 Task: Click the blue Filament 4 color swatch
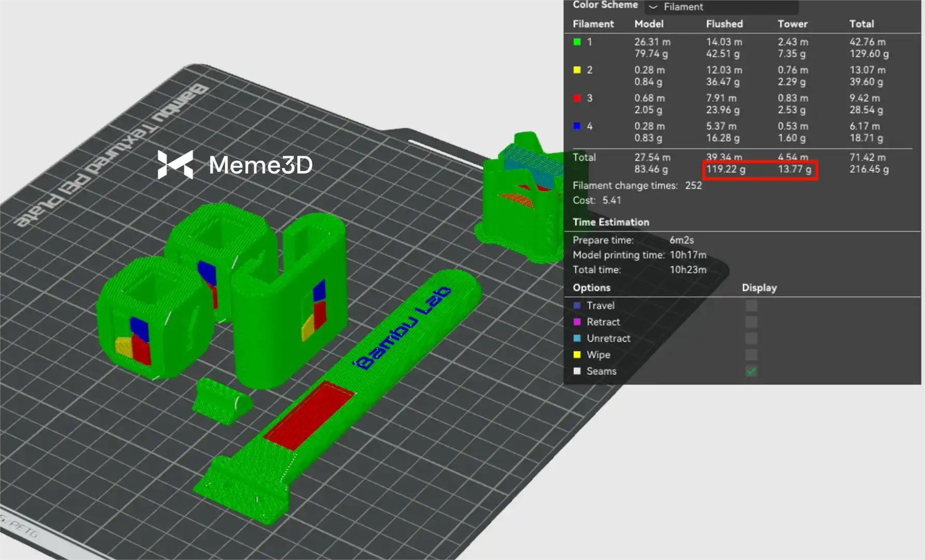pos(577,126)
